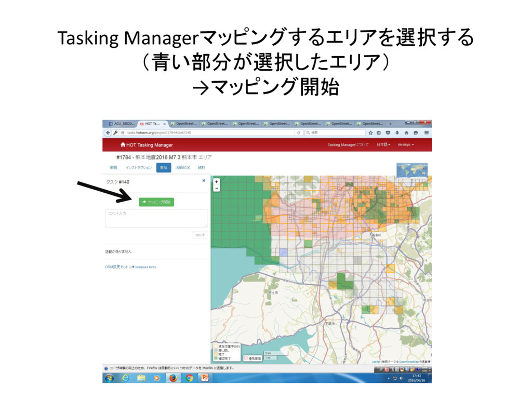Open the Hello chat bubble icon
The height and width of the screenshot is (399, 532).
416,132
